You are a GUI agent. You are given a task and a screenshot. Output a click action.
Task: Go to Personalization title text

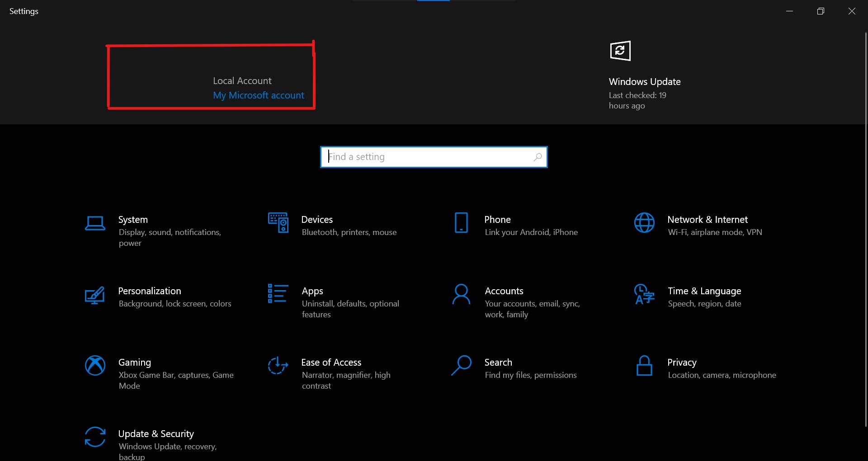(x=150, y=291)
